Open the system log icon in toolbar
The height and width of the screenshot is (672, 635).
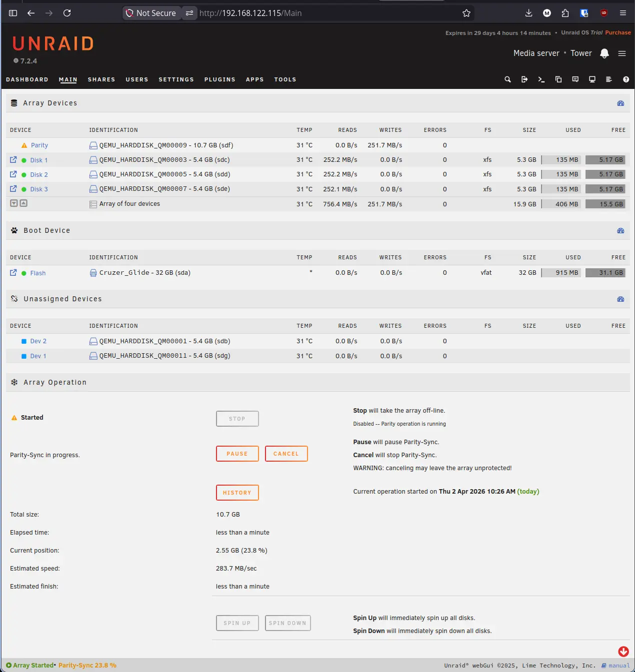(x=609, y=79)
